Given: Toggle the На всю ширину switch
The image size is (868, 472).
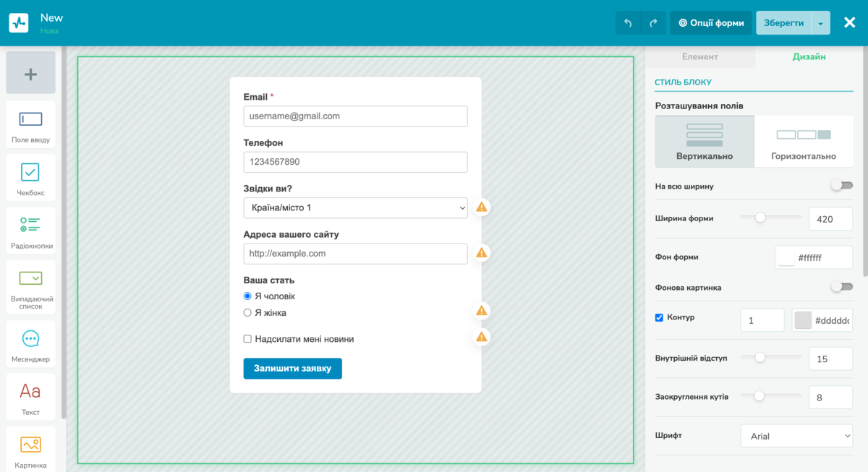Looking at the screenshot, I should 841,186.
